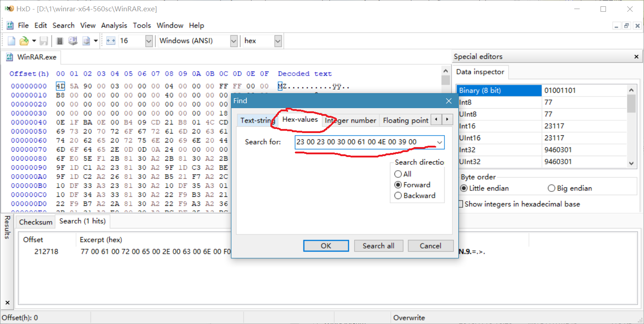This screenshot has width=644, height=324.
Task: Close the Find dialog
Action: (449, 100)
